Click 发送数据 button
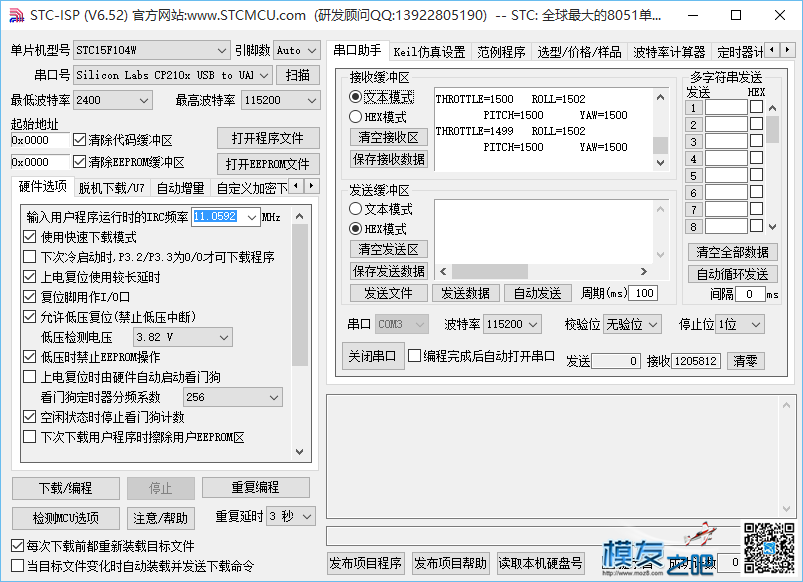The height and width of the screenshot is (582, 803). coord(466,293)
